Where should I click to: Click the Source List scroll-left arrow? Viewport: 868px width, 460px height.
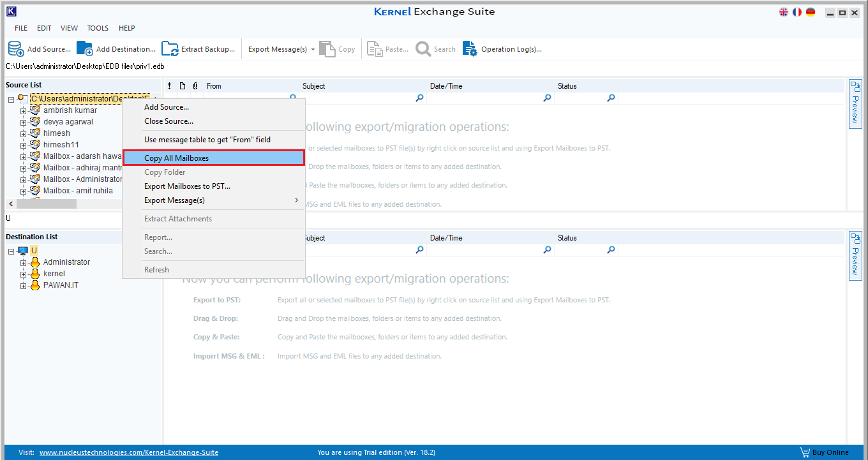click(10, 204)
